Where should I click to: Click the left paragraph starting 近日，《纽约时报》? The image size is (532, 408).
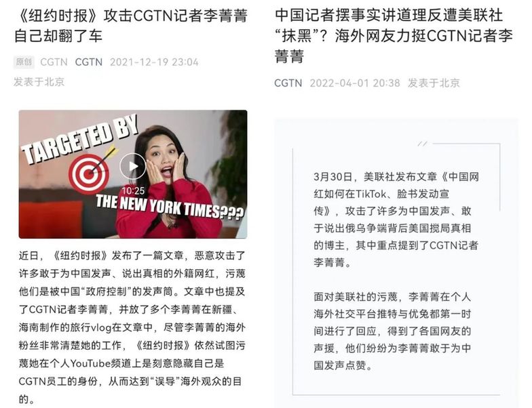(132, 327)
